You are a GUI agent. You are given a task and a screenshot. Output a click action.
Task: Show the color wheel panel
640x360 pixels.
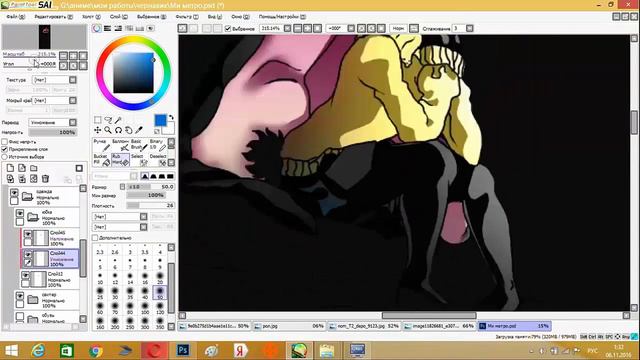pos(96,28)
